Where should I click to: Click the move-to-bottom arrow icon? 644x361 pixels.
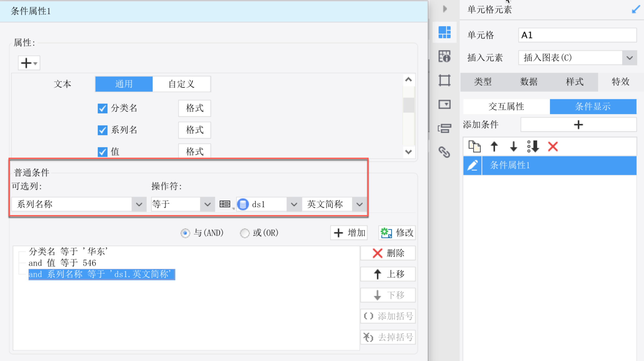coord(533,146)
